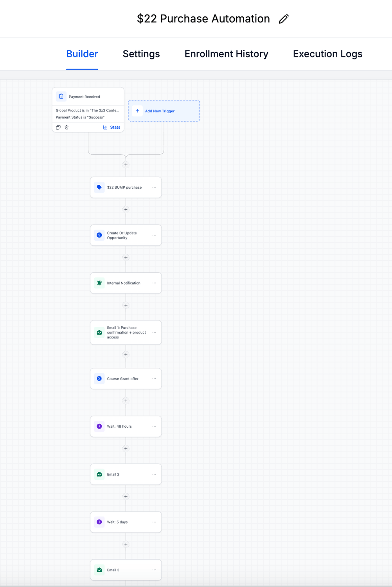Click the dollar icon on Create Or Update Opportunity
The height and width of the screenshot is (587, 392).
coord(99,235)
